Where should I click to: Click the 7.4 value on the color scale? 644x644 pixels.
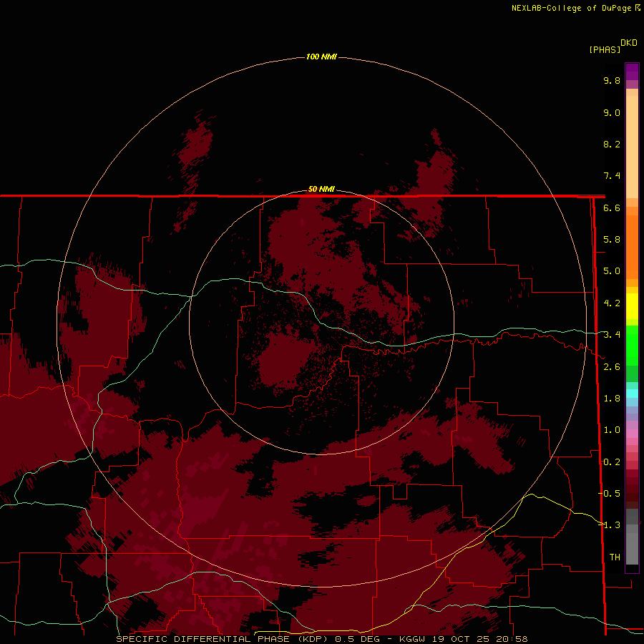pyautogui.click(x=612, y=176)
